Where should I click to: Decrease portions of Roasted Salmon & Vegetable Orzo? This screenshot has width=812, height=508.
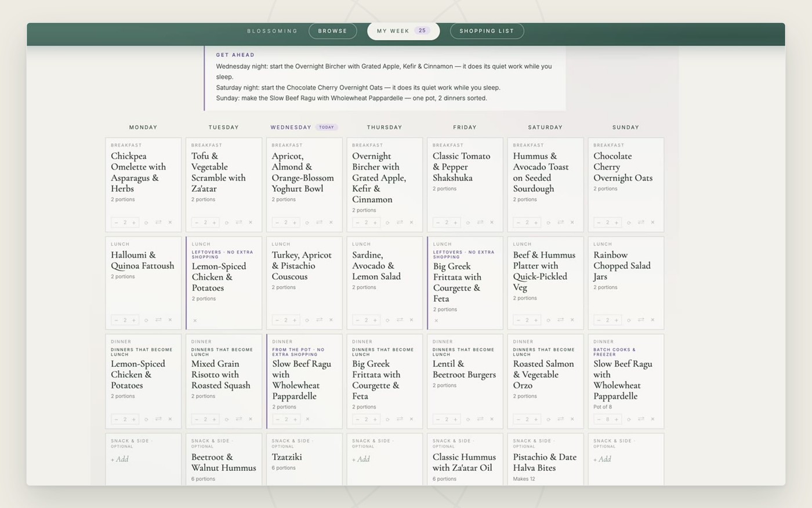coord(518,419)
